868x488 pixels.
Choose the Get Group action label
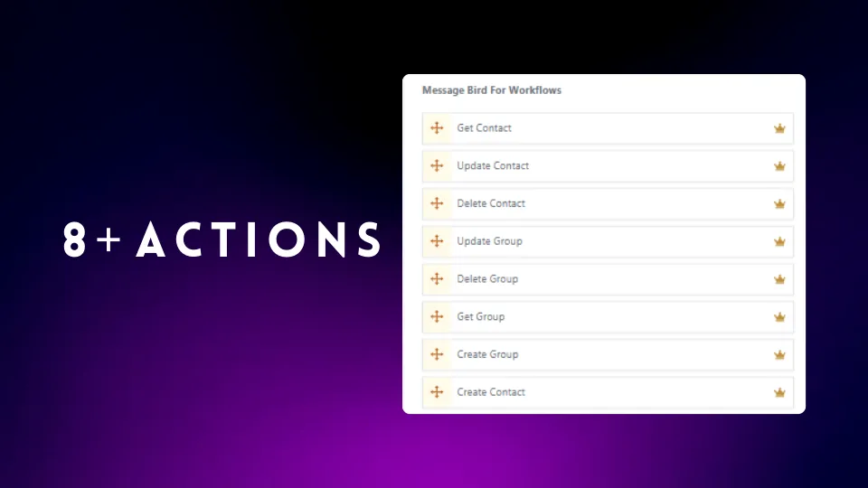[480, 316]
